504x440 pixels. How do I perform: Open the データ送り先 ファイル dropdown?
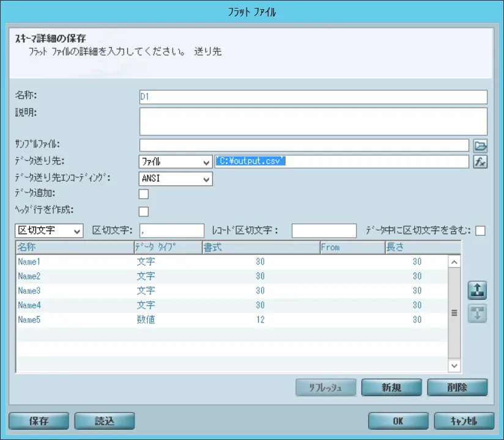click(176, 162)
